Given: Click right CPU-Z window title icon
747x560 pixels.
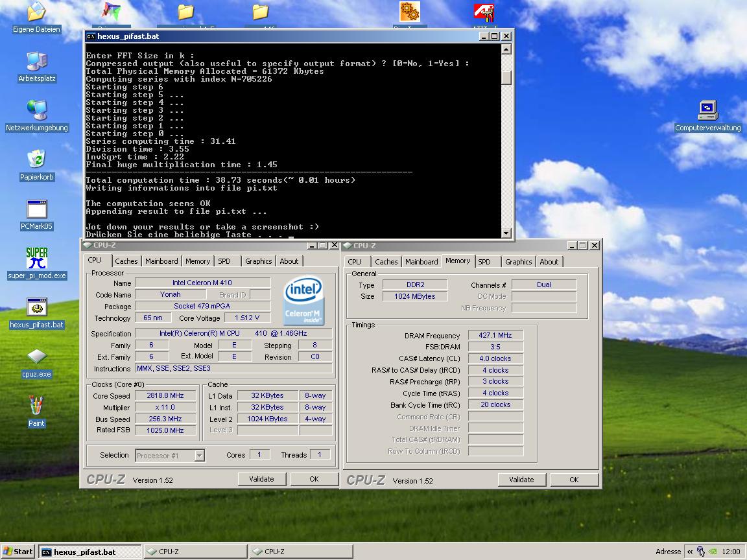Looking at the screenshot, I should 348,246.
